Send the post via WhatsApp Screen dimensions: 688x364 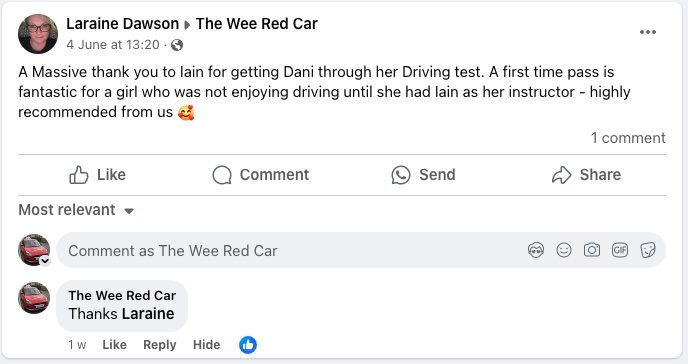[x=423, y=175]
